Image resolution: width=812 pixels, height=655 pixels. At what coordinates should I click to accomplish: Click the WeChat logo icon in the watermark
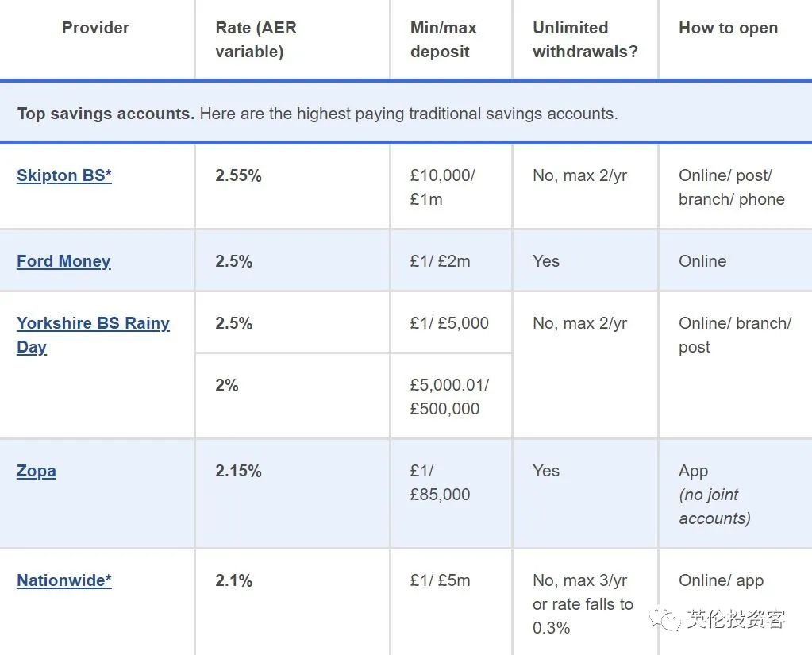[x=665, y=618]
